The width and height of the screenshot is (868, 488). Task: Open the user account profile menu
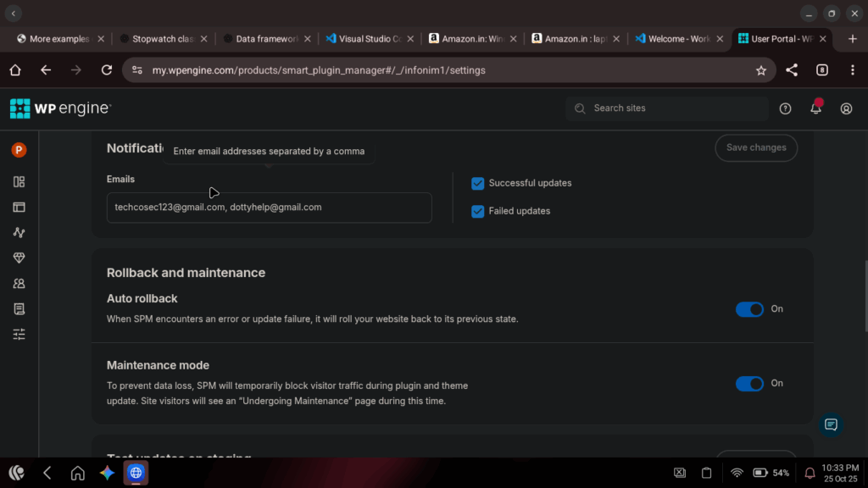click(846, 108)
